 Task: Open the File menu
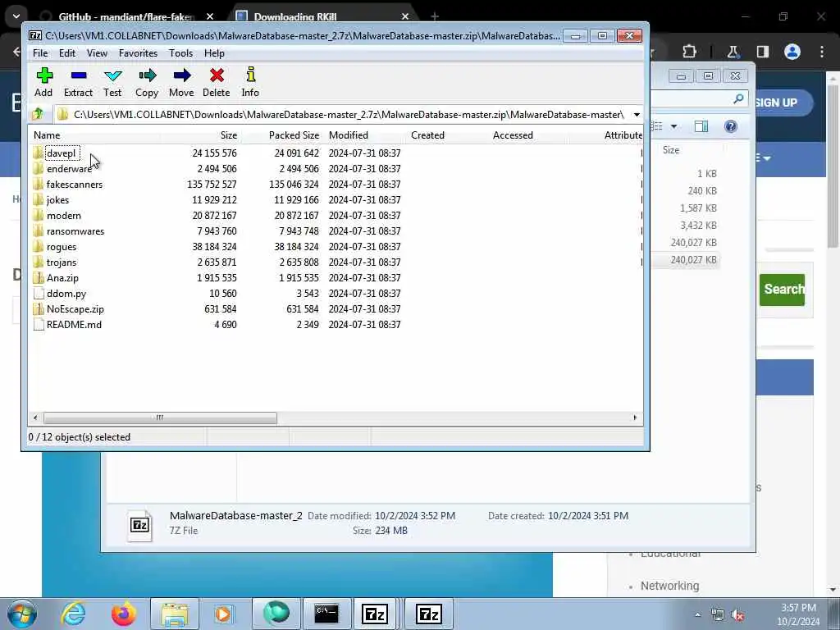(x=40, y=53)
